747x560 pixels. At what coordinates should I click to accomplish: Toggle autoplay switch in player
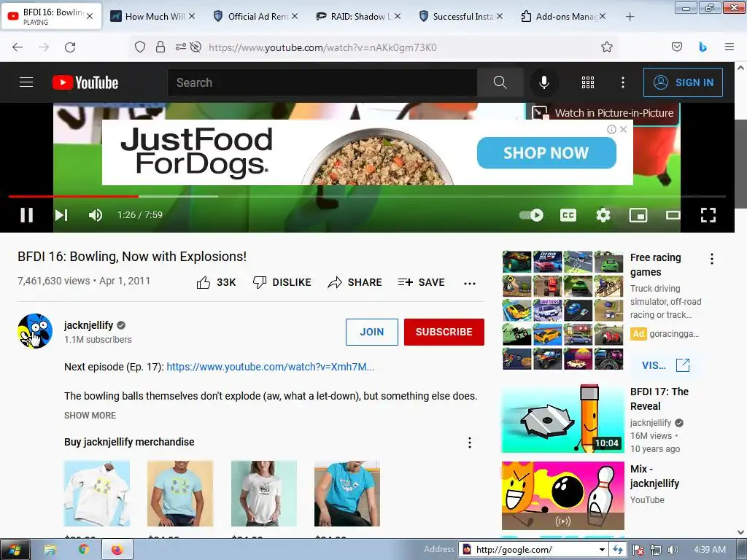pyautogui.click(x=531, y=215)
